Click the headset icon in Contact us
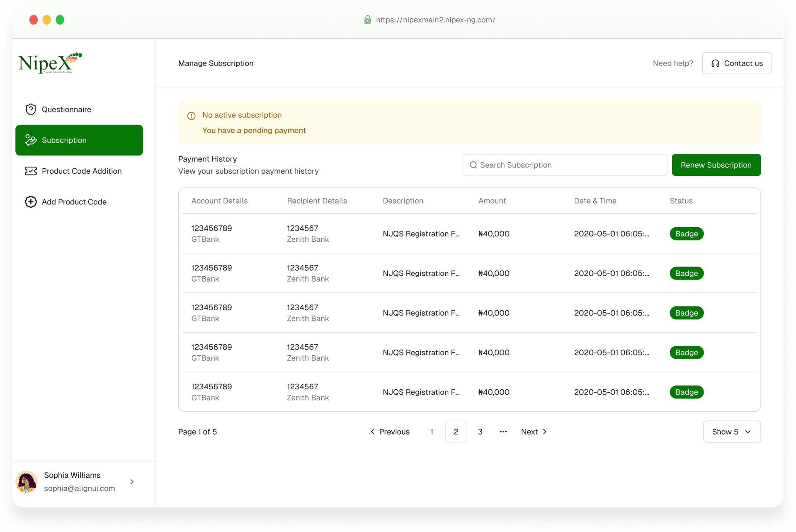 coord(715,63)
